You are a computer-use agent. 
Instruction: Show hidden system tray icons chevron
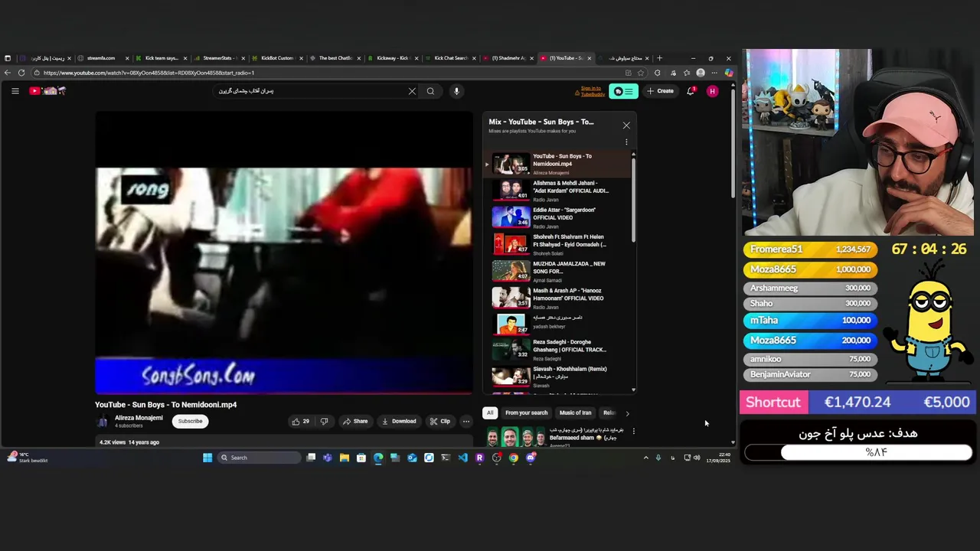(645, 458)
